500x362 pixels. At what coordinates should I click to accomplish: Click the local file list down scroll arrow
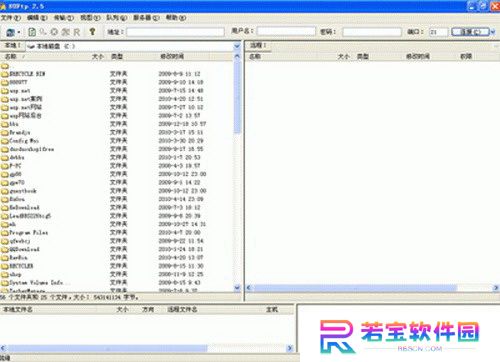tap(237, 287)
